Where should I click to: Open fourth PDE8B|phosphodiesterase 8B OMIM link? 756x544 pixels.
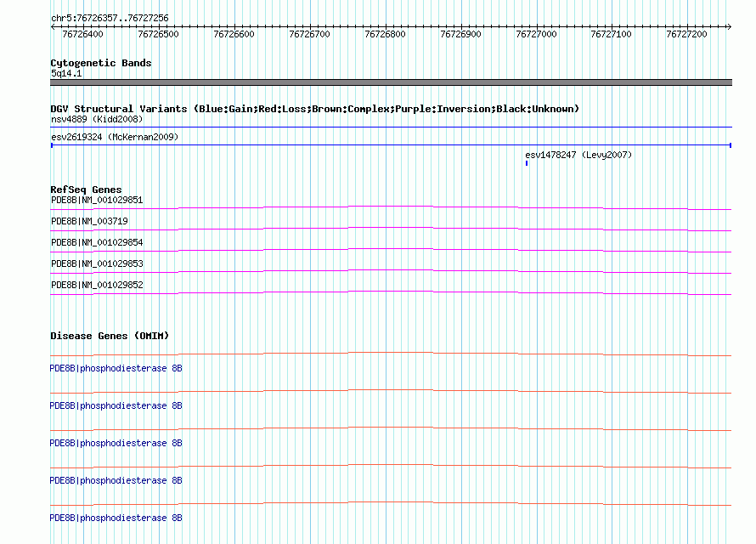tap(116, 481)
